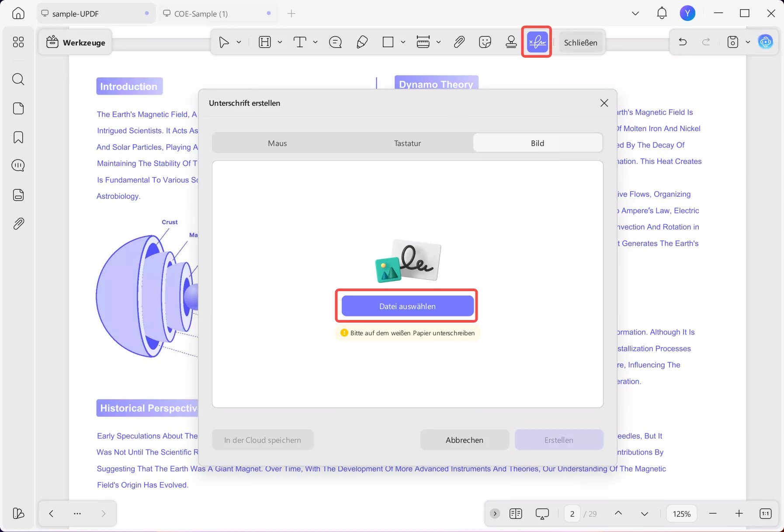This screenshot has width=784, height=532.
Task: Go to the Home screen icon
Action: tap(18, 14)
